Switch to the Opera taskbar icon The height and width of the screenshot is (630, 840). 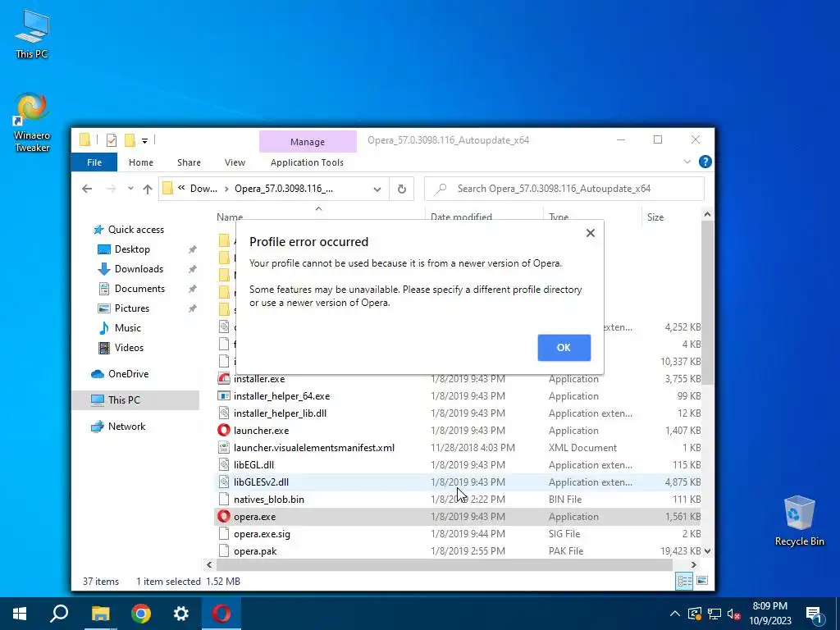(221, 614)
